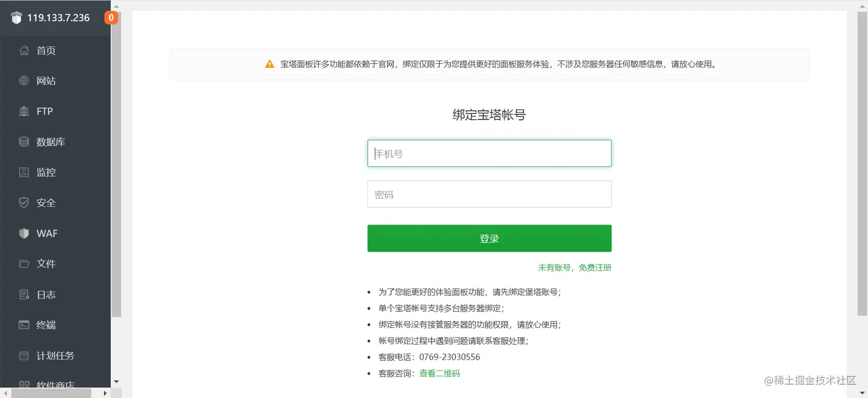Click the orange warning triangle icon

[x=270, y=64]
